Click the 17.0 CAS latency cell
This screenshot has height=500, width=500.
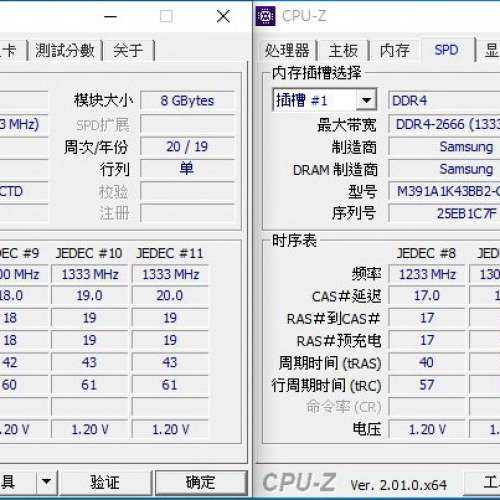tap(427, 296)
